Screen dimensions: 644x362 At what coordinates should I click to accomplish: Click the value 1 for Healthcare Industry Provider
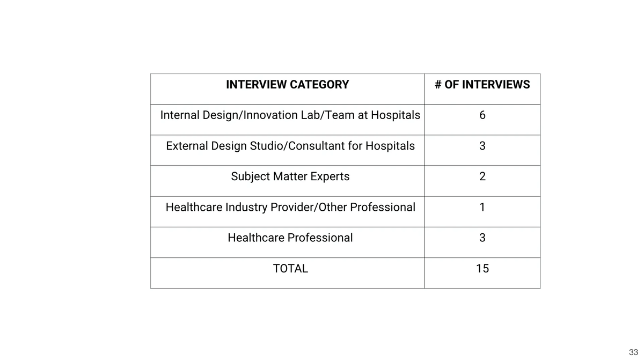point(482,207)
